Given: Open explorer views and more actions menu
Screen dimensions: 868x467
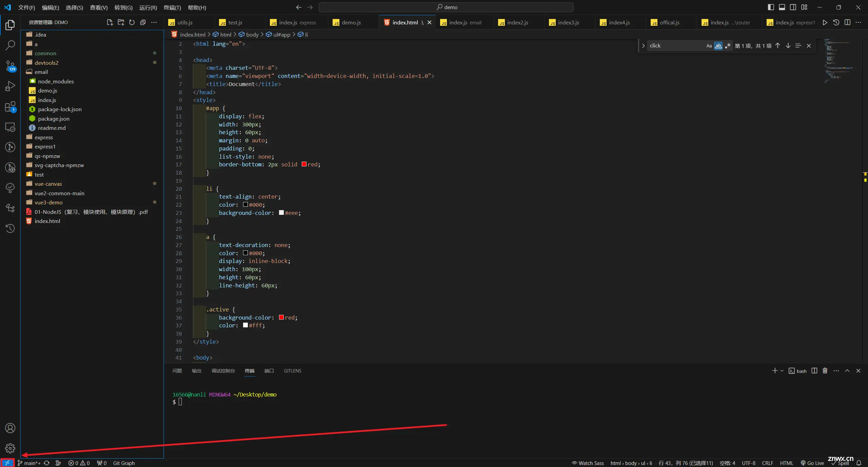Looking at the screenshot, I should point(154,22).
